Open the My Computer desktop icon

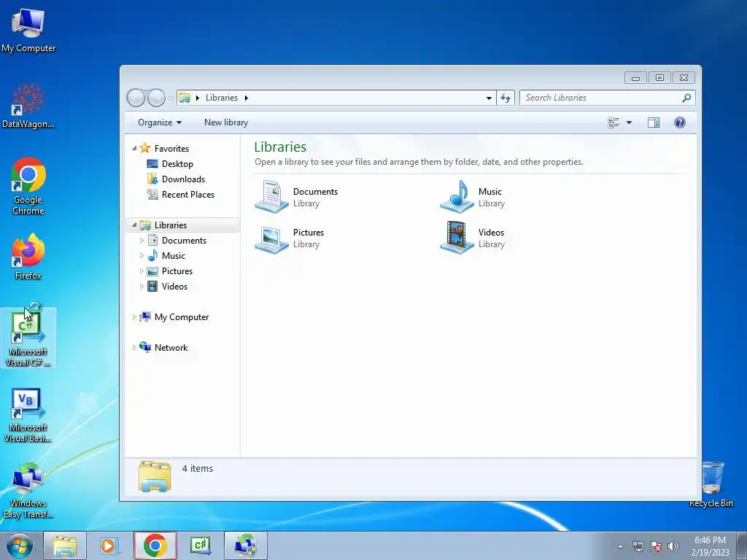coord(28,30)
